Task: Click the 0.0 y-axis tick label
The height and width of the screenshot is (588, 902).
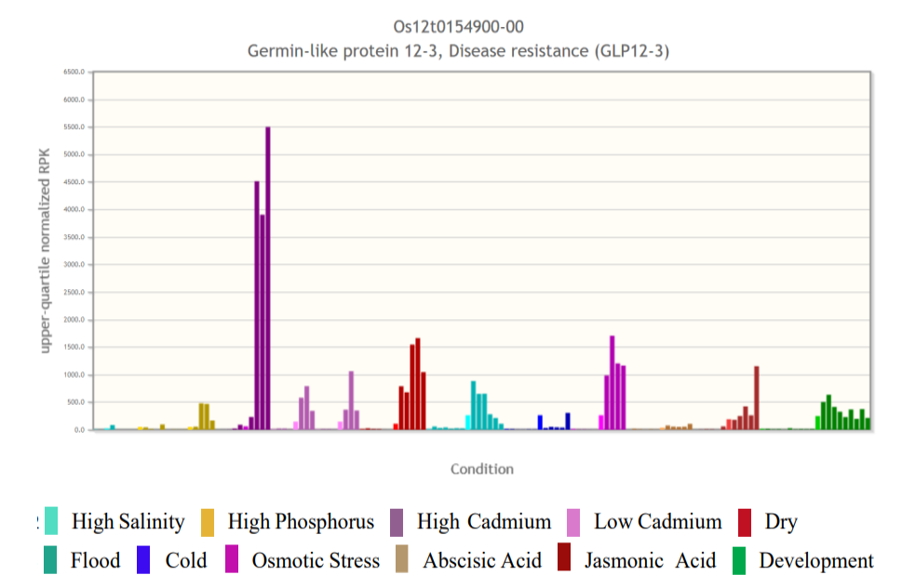Action: [79, 430]
